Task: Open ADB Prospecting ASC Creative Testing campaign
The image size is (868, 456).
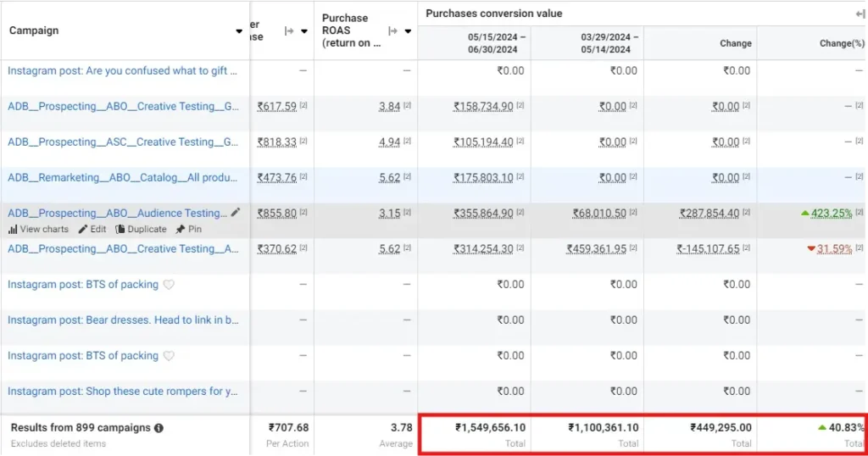Action: click(x=123, y=142)
